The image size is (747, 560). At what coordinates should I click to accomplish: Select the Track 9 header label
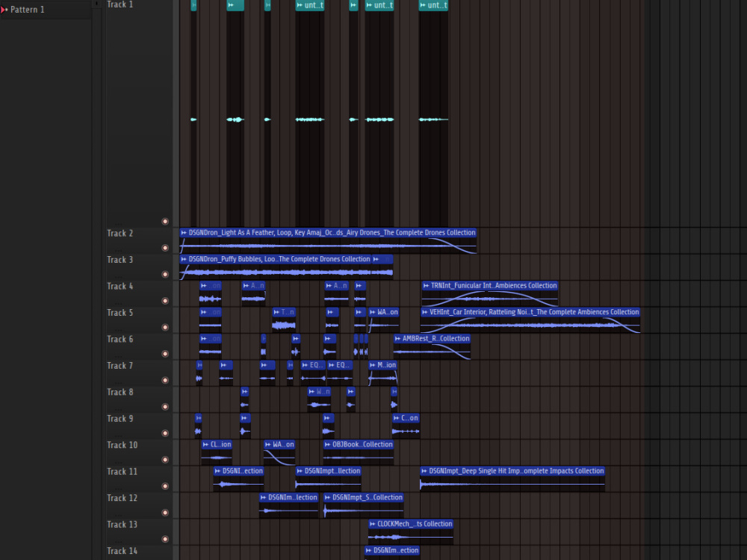(120, 419)
